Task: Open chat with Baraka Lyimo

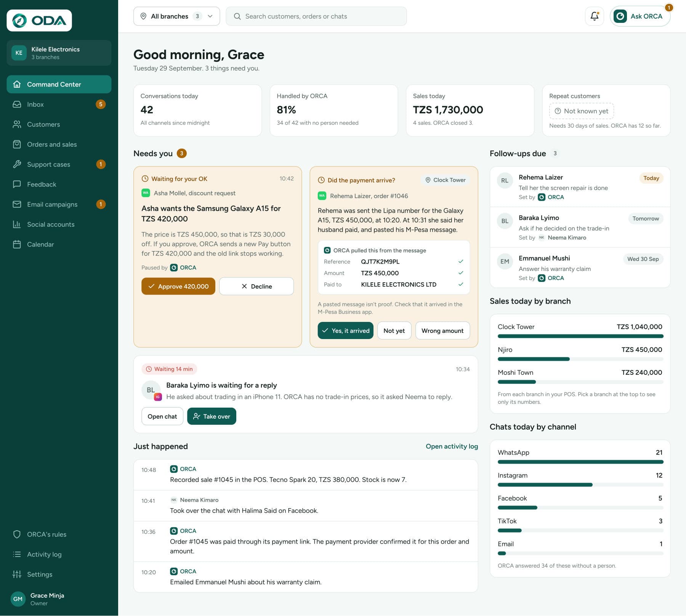Action: [x=162, y=416]
